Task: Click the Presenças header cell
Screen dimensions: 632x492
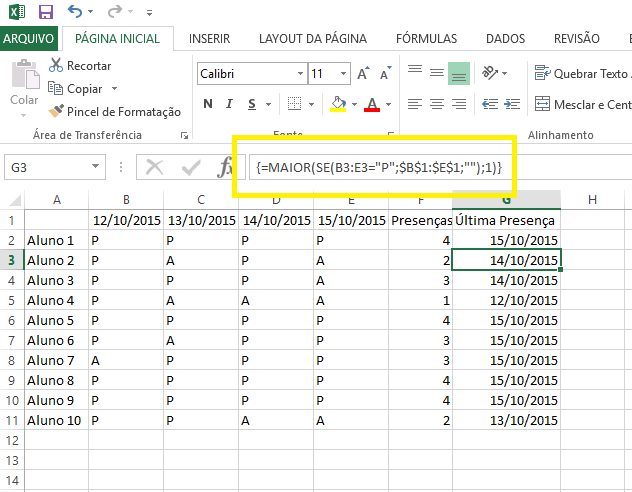Action: point(420,220)
